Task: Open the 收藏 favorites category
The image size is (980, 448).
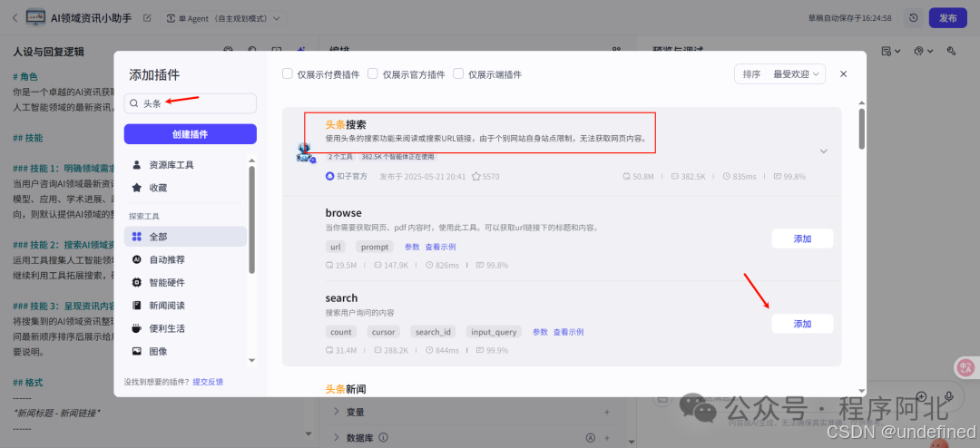Action: [185, 188]
